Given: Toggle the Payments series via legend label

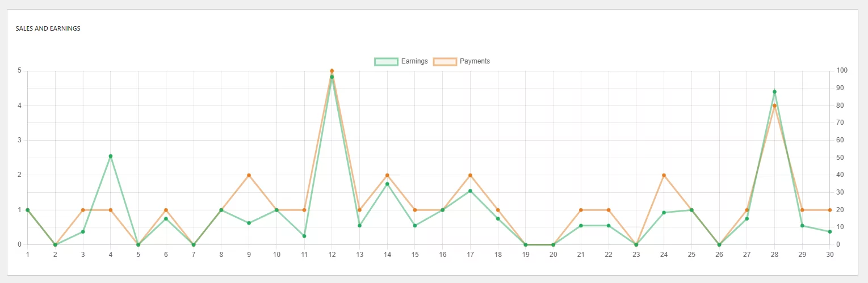Looking at the screenshot, I should 475,61.
